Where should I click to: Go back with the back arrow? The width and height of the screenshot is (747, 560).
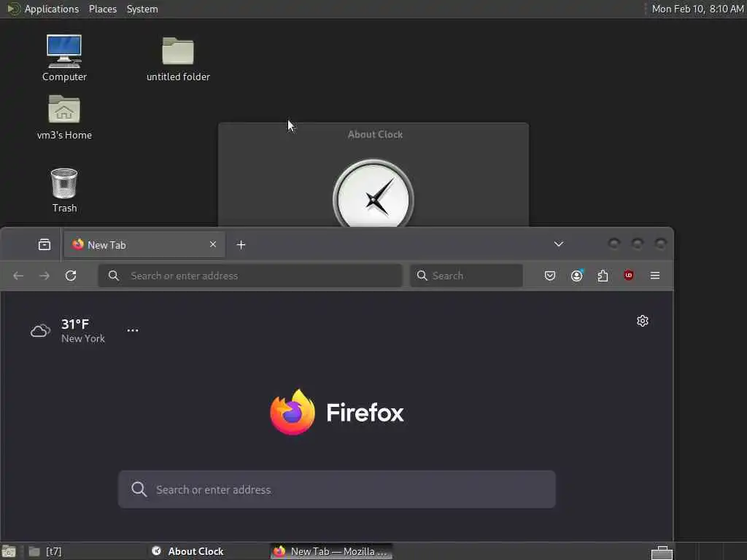[18, 276]
